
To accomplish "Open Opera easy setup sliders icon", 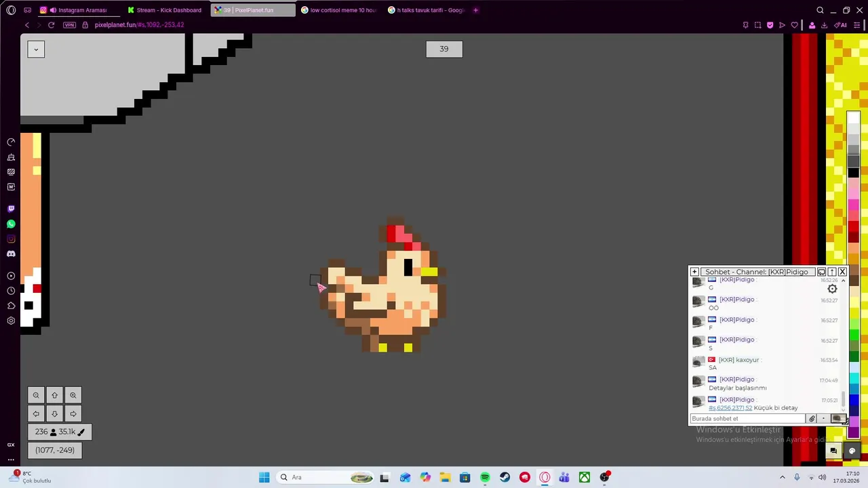I will pyautogui.click(x=857, y=25).
